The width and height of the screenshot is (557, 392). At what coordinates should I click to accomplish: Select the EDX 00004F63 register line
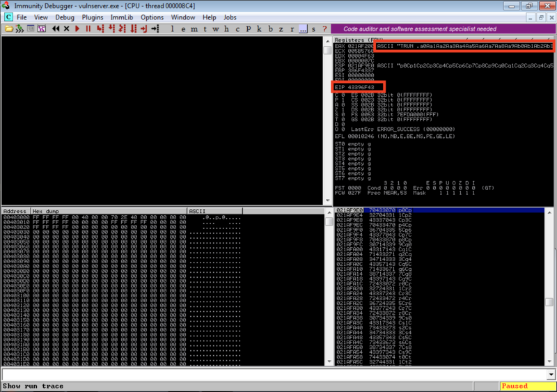(354, 56)
